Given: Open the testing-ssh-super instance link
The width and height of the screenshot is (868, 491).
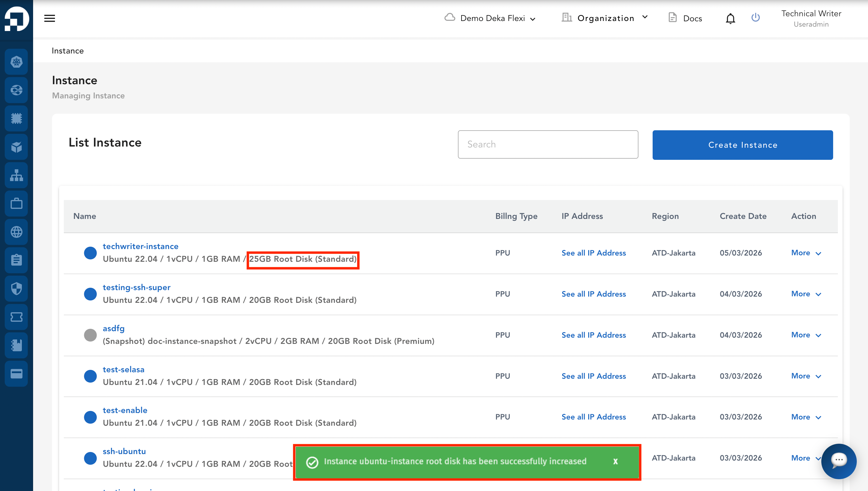Looking at the screenshot, I should (136, 287).
